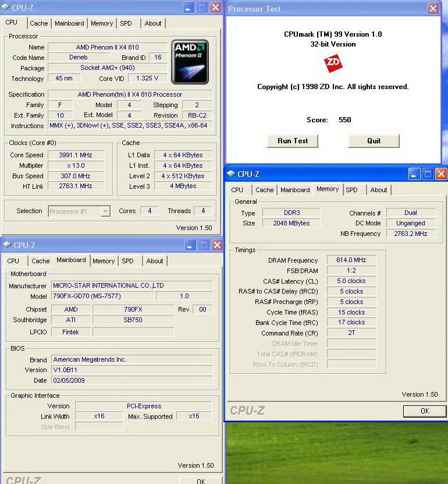Image resolution: width=448 pixels, height=484 pixels.
Task: Open Mainboard tab in top-left CPU-Z window
Action: point(69,23)
